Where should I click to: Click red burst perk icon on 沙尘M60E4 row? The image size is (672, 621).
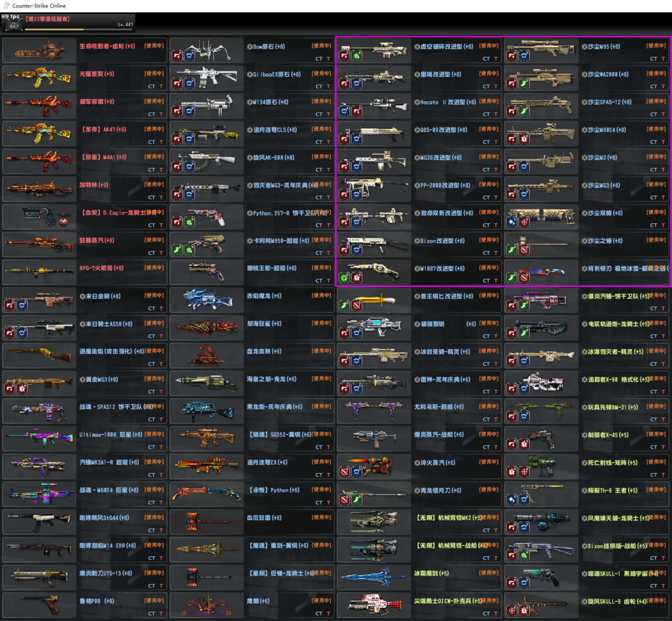tap(524, 139)
